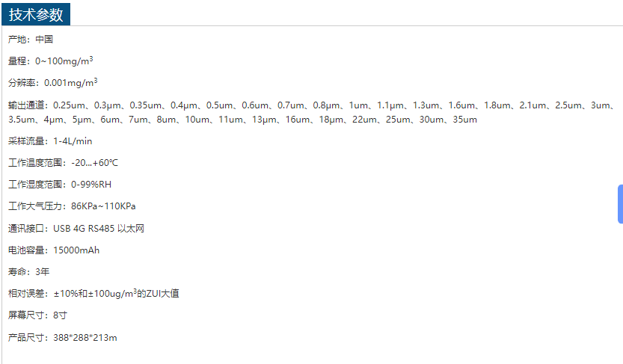This screenshot has width=623, height=364.
Task: Click the 35um value ending the channel list
Action: [465, 120]
